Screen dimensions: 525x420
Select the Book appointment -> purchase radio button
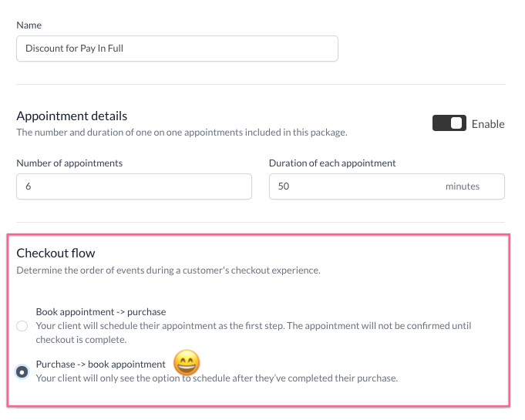22,326
